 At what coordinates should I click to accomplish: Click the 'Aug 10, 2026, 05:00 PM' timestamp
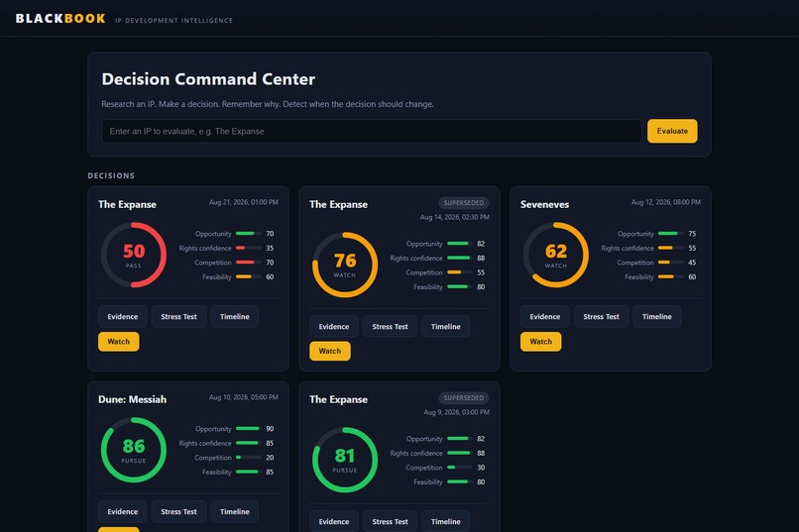[x=244, y=397]
